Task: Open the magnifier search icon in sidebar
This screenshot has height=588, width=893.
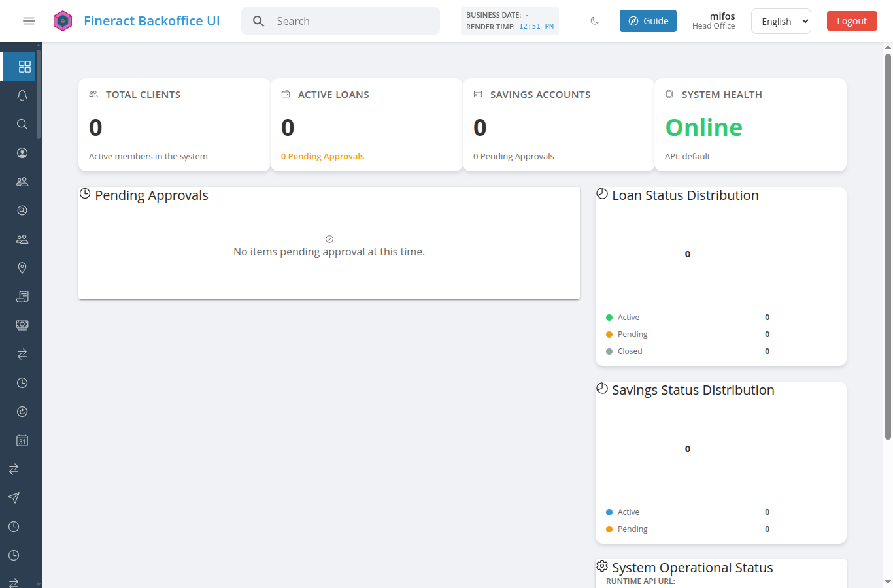Action: [22, 124]
